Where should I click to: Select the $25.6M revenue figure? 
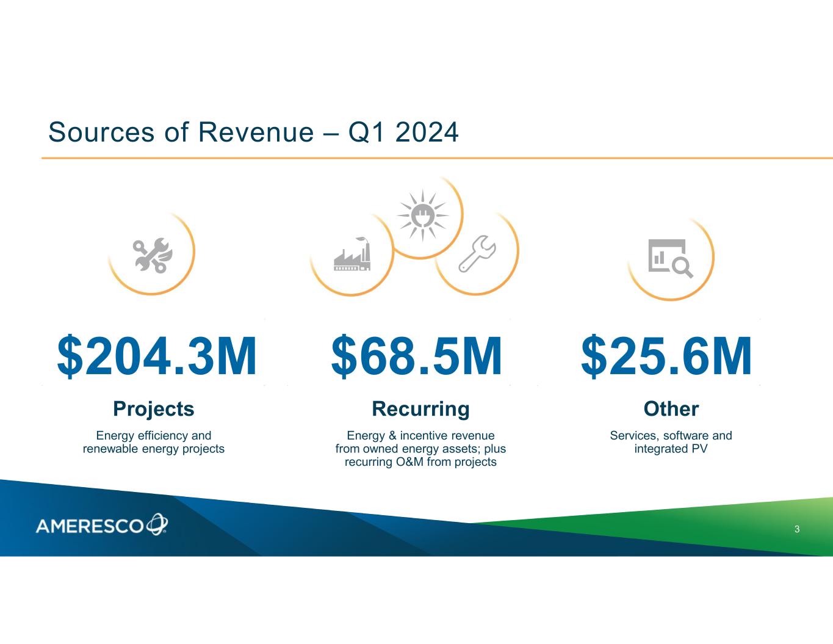tap(666, 356)
